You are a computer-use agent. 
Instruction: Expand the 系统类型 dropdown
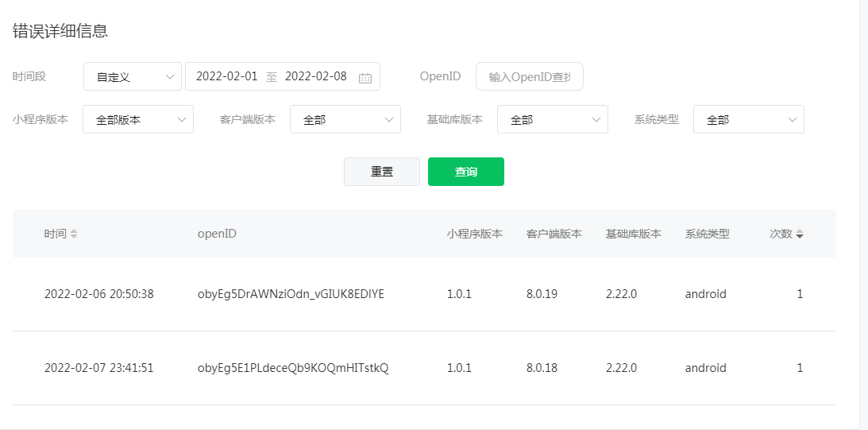749,119
